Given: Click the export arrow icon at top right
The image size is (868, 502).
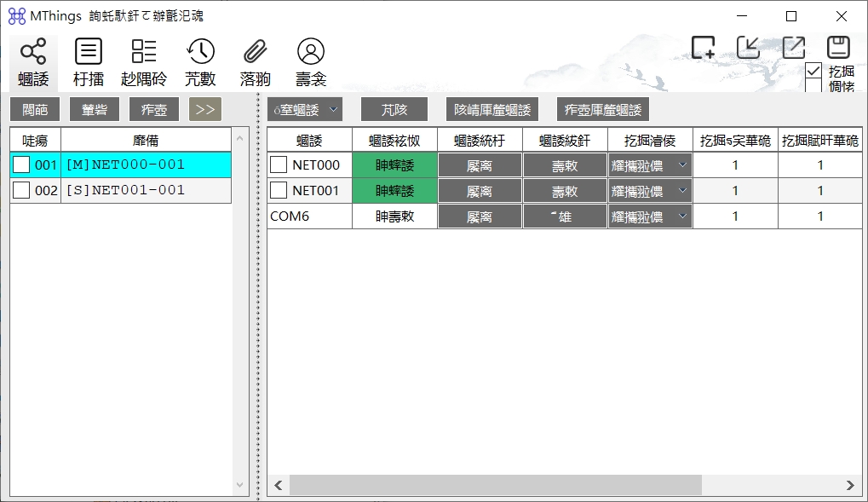Looking at the screenshot, I should point(793,48).
